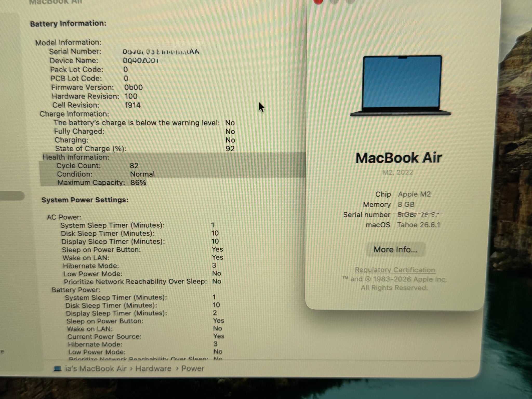Select the "Device Name:" label
Screen dimensions: 532x399
pos(74,61)
